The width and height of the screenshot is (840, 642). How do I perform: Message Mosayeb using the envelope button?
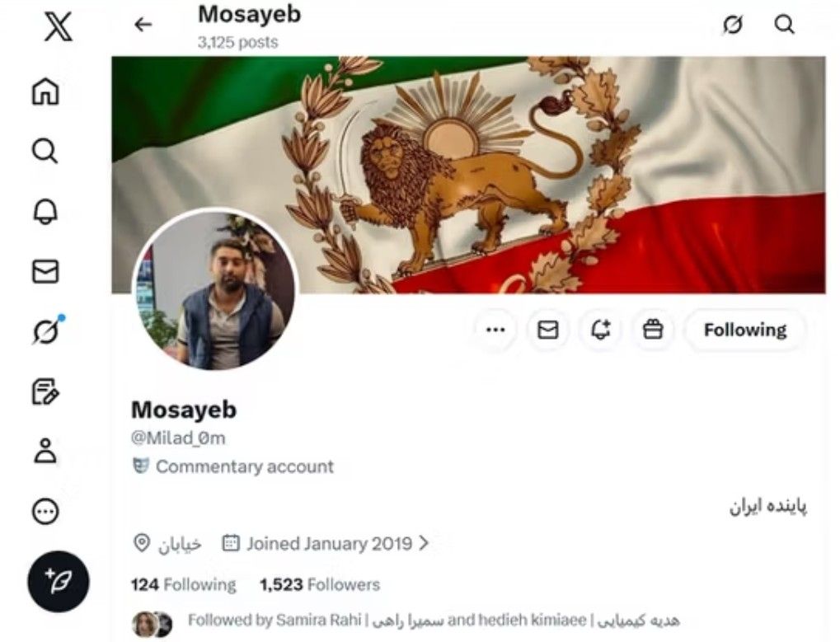pos(548,330)
